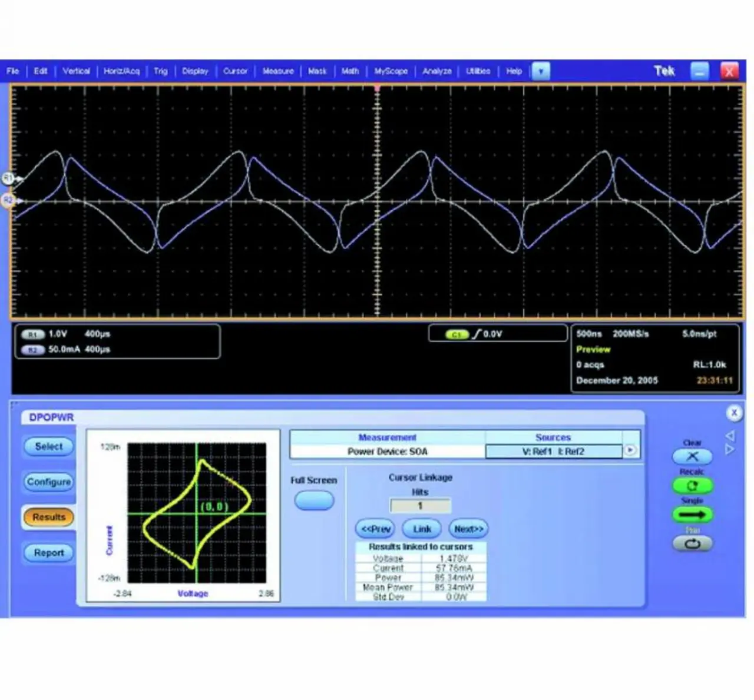
Task: Select the Power Device: SOA measurement row
Action: (x=388, y=452)
